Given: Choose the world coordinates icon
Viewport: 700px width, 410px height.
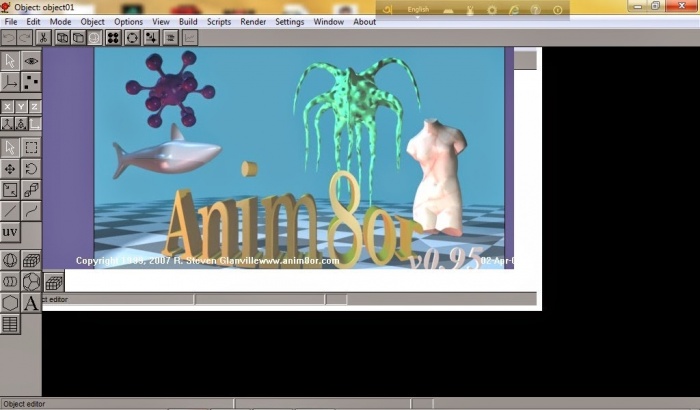Looking at the screenshot, I should tap(7, 123).
